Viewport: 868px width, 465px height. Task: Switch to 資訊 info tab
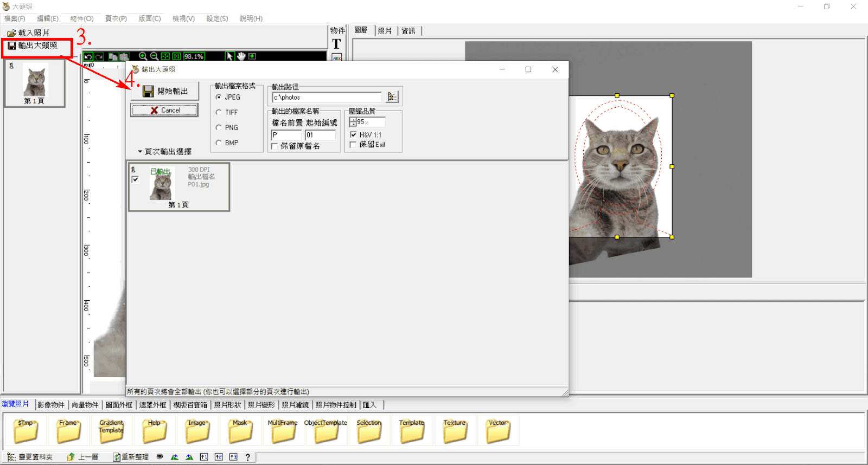point(409,31)
